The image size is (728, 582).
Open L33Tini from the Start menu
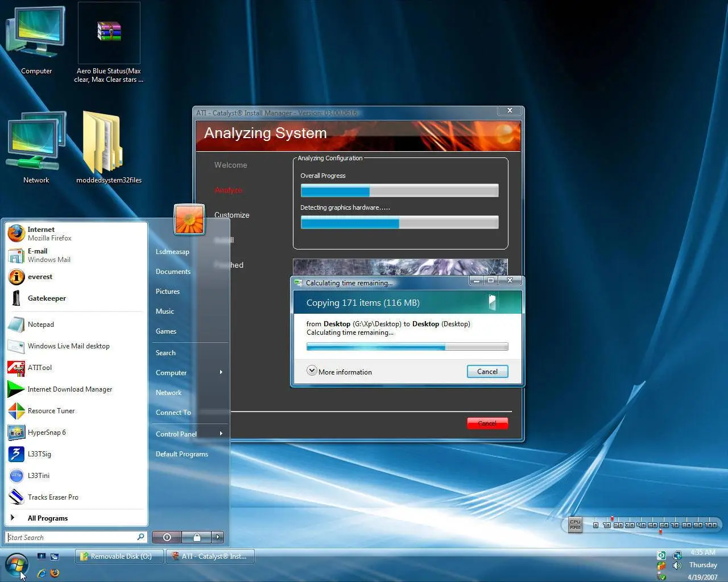pyautogui.click(x=76, y=476)
